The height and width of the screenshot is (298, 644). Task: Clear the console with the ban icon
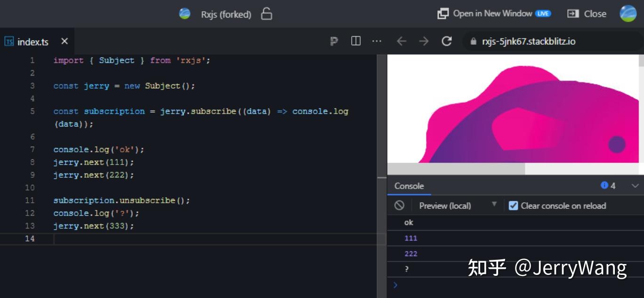(x=399, y=206)
